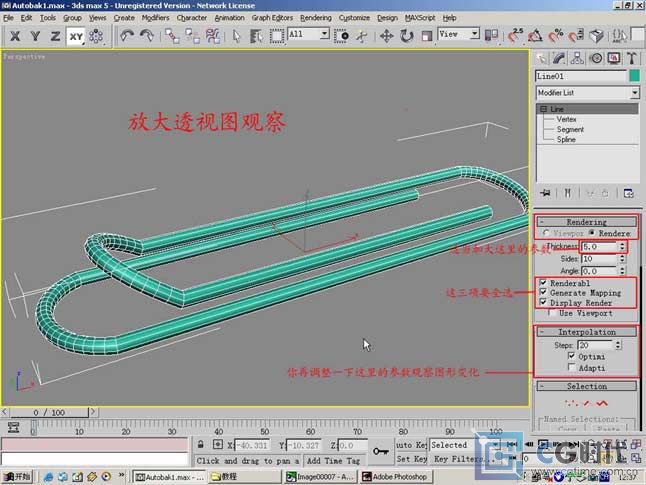Click the Set Key button
The image size is (646, 485).
pyautogui.click(x=412, y=459)
